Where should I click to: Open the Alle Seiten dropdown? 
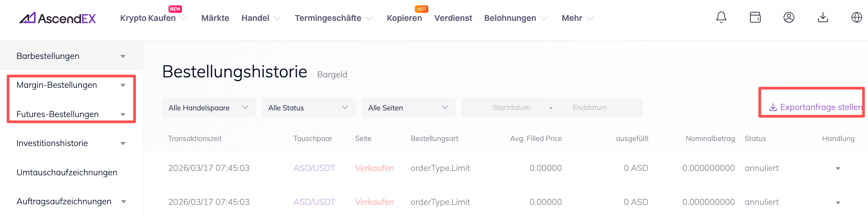click(x=408, y=107)
